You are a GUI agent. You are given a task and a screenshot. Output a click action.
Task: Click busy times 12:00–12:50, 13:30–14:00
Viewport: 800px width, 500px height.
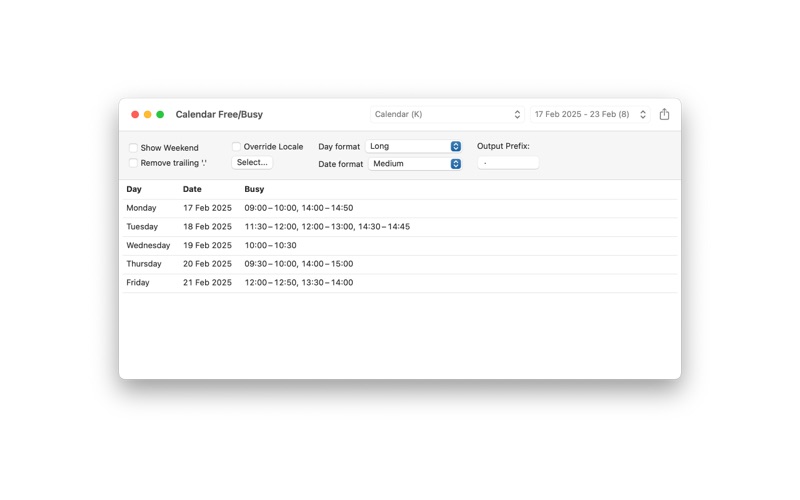click(x=298, y=283)
